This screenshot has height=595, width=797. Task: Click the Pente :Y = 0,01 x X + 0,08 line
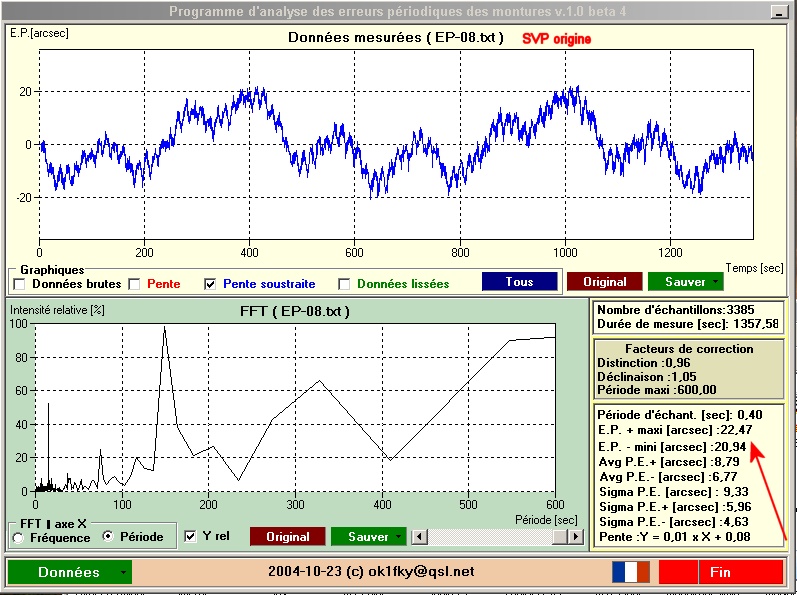tap(675, 537)
